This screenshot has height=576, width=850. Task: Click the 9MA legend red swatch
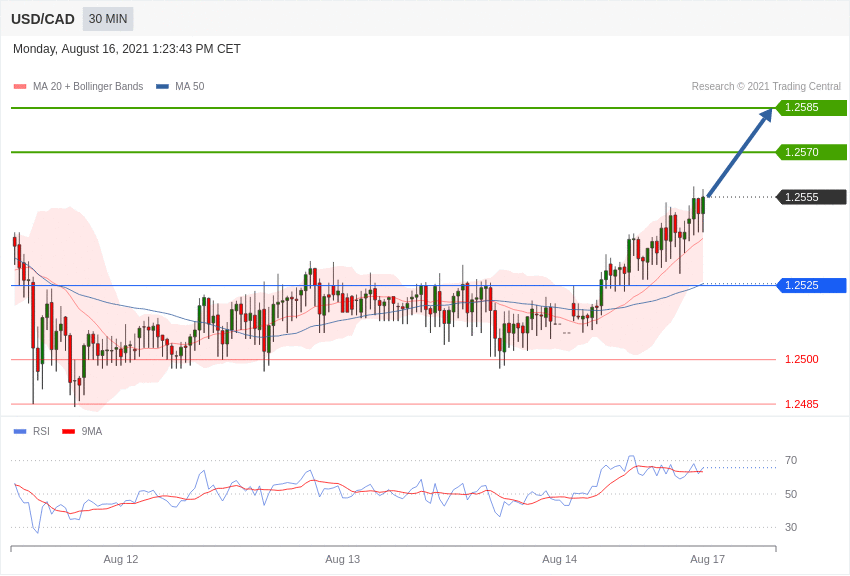click(68, 431)
